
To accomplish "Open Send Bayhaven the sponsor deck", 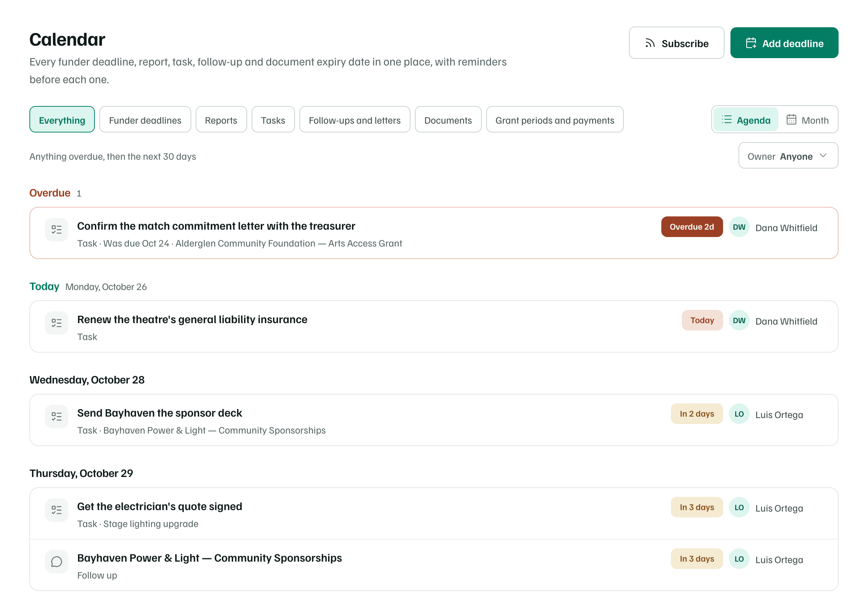I will pyautogui.click(x=434, y=420).
